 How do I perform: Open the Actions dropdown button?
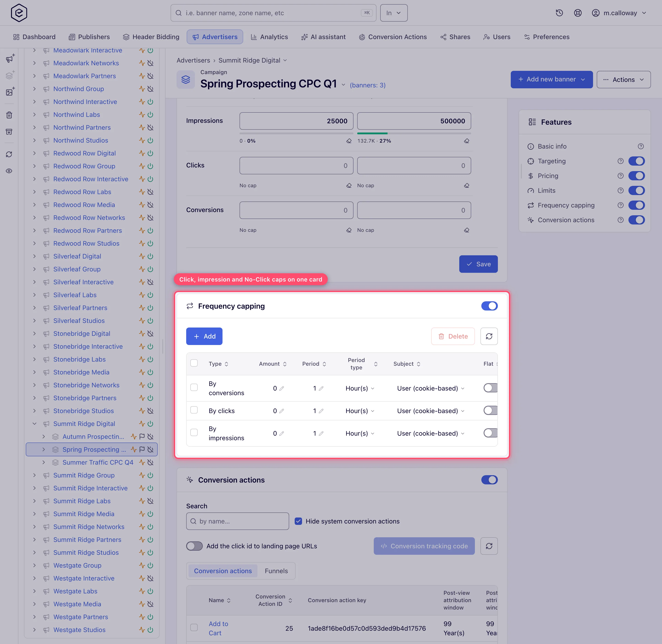tap(623, 80)
